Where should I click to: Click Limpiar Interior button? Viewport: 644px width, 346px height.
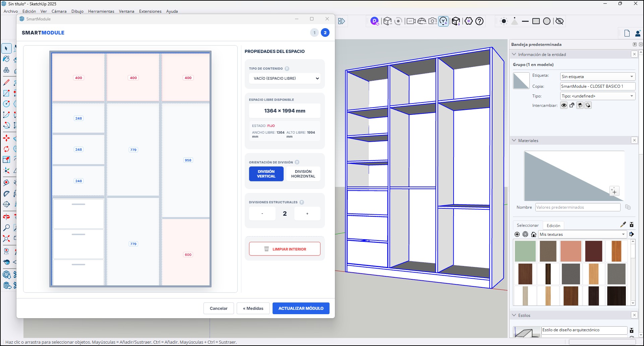(x=285, y=249)
